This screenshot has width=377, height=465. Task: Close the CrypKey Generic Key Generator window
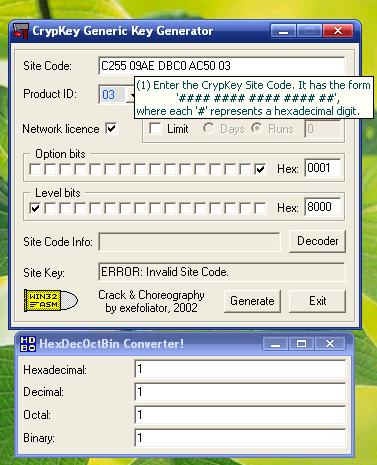tap(338, 31)
